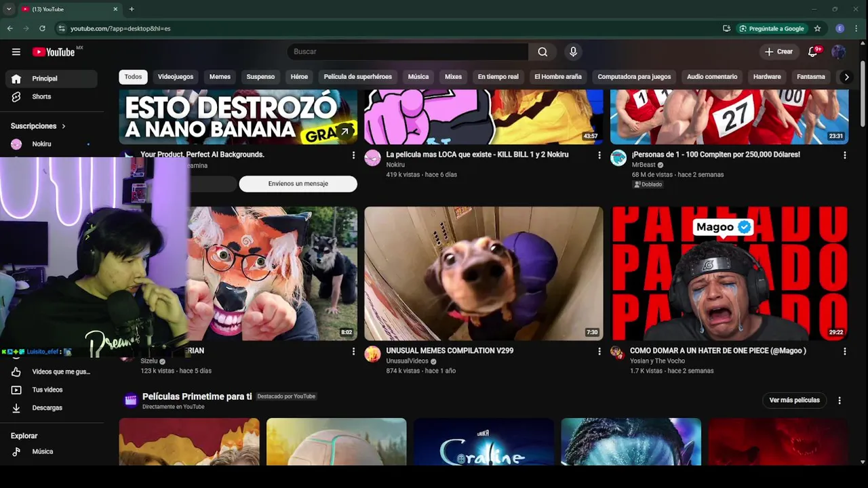Open the dachshund elevator video thumbnail
The width and height of the screenshot is (868, 488).
pyautogui.click(x=484, y=273)
